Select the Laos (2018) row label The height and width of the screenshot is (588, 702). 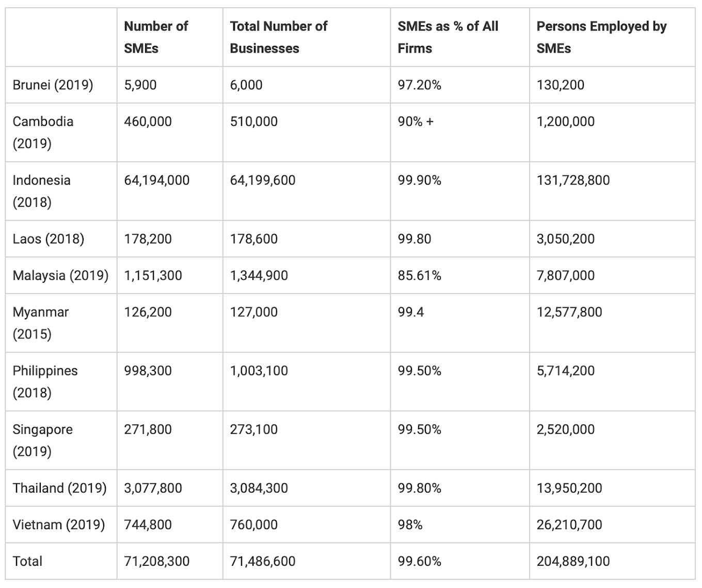48,239
